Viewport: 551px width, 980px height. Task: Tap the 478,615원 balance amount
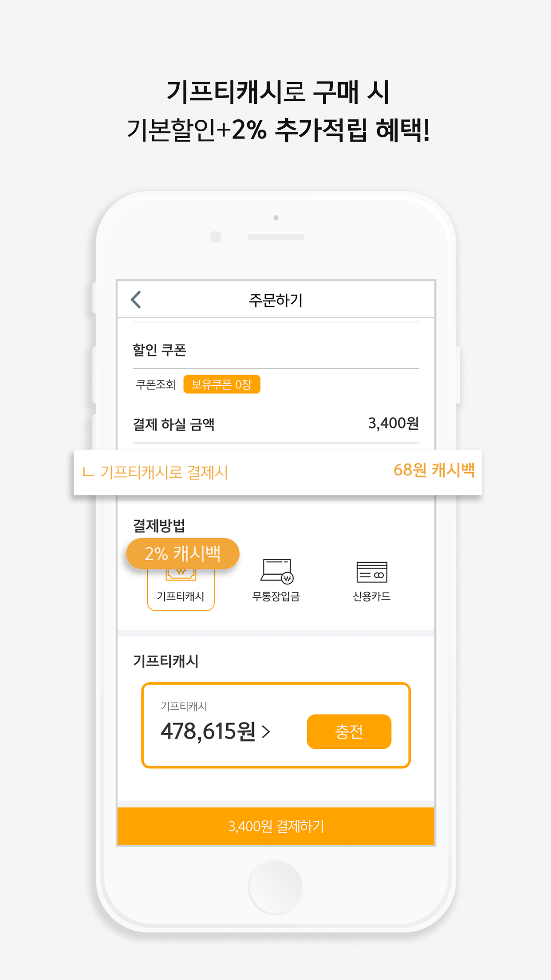click(x=209, y=732)
